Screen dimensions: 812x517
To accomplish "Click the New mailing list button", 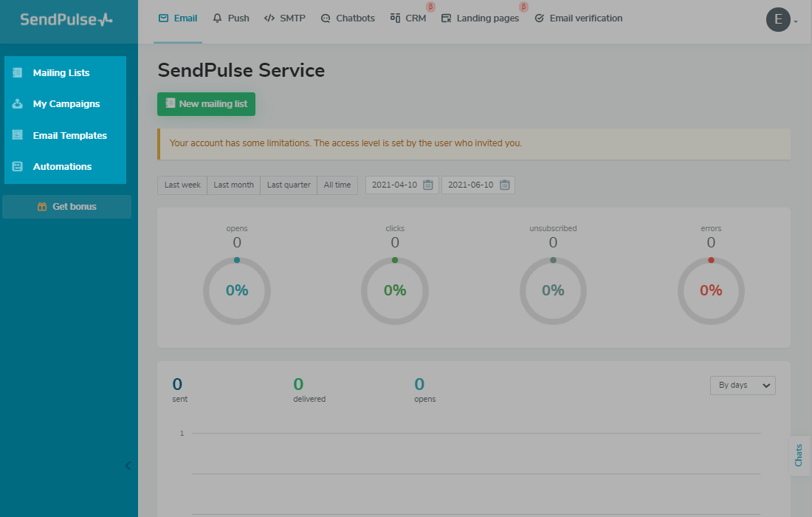I will 206,104.
